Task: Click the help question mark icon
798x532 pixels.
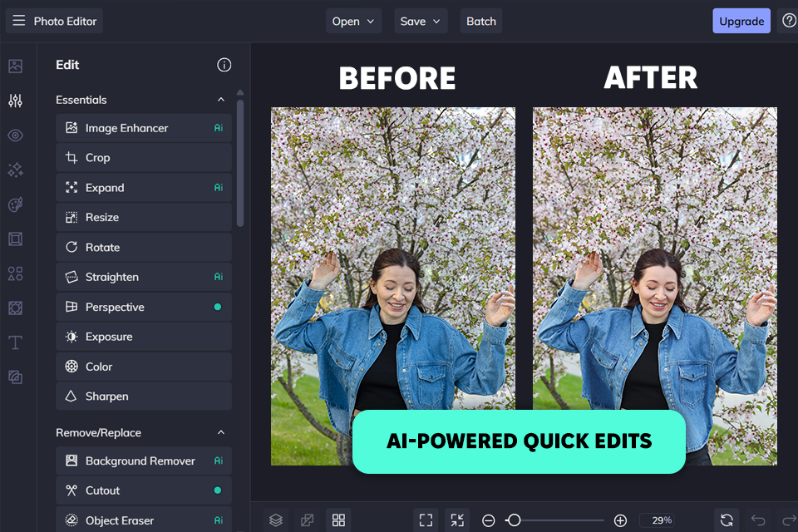Action: (789, 21)
